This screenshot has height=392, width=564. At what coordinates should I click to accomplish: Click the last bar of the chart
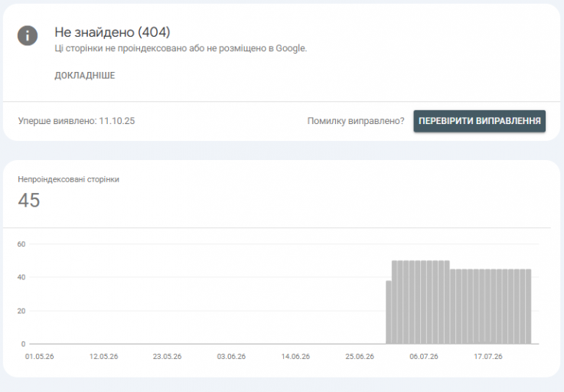tap(528, 306)
